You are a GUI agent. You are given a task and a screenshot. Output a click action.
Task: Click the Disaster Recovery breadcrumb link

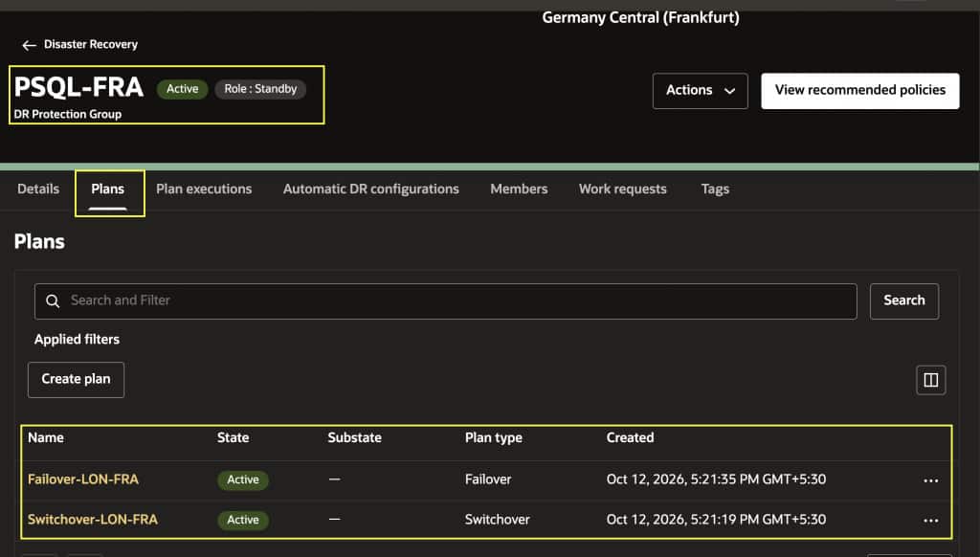[91, 44]
